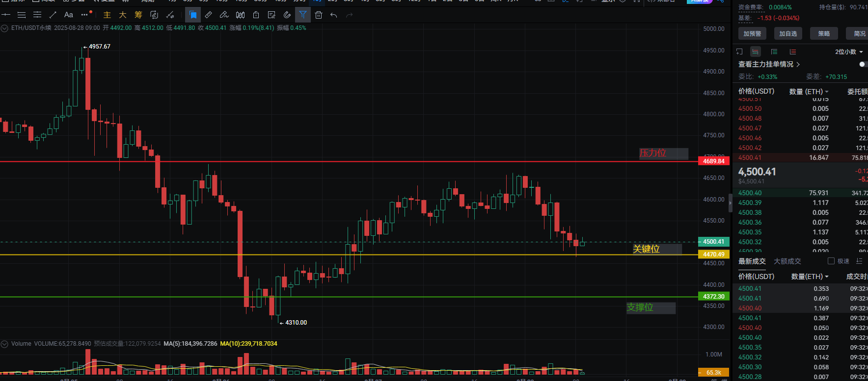Click the 4470.49 yellow price axis tag
868x381 pixels.
tap(713, 254)
